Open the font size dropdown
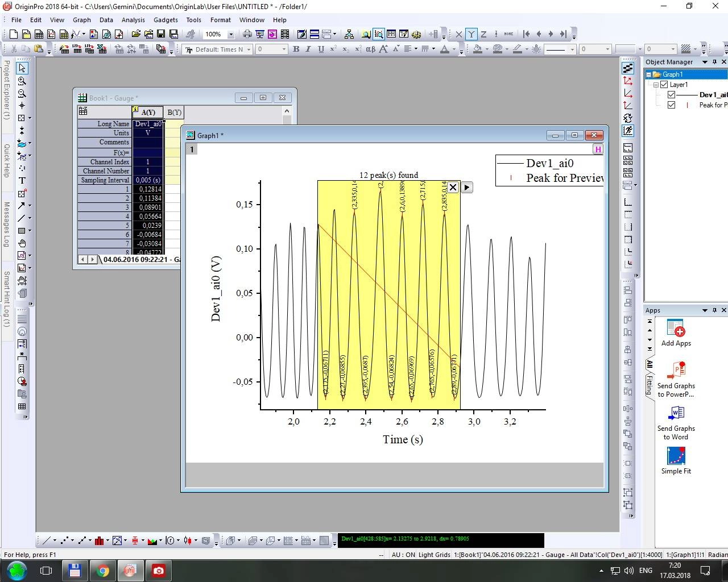Screen dimensions: 728x582 284,49
